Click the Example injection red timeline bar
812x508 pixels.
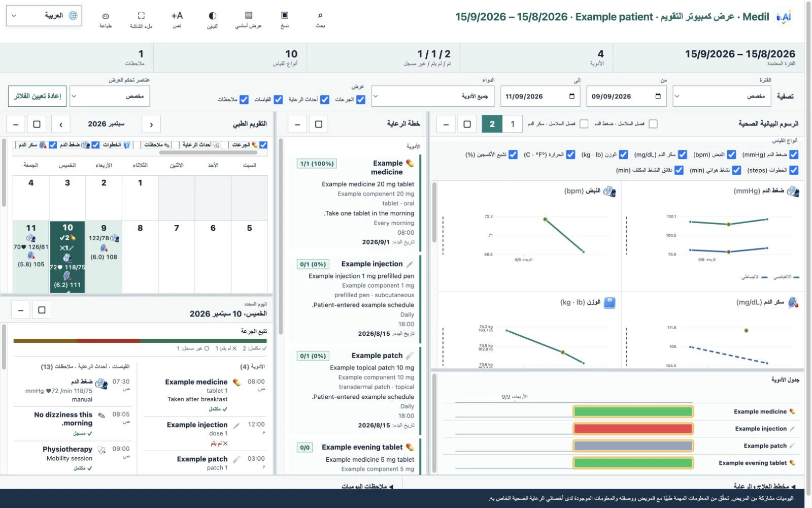(633, 429)
